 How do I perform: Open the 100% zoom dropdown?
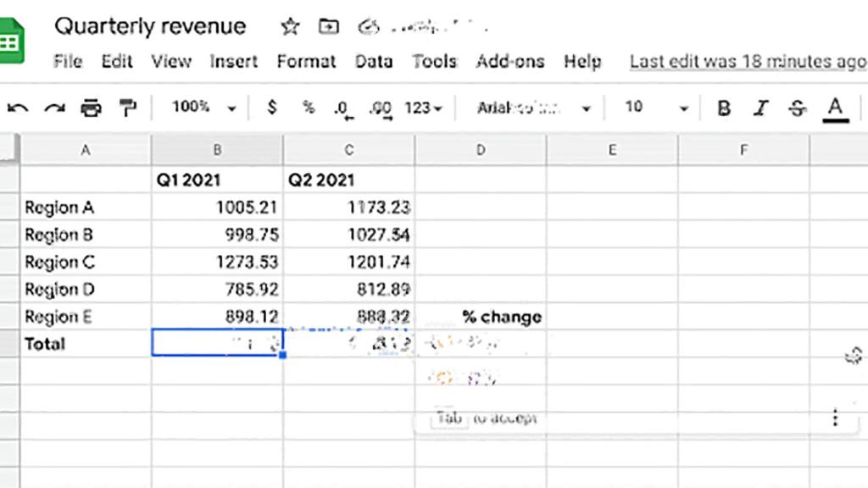click(203, 108)
